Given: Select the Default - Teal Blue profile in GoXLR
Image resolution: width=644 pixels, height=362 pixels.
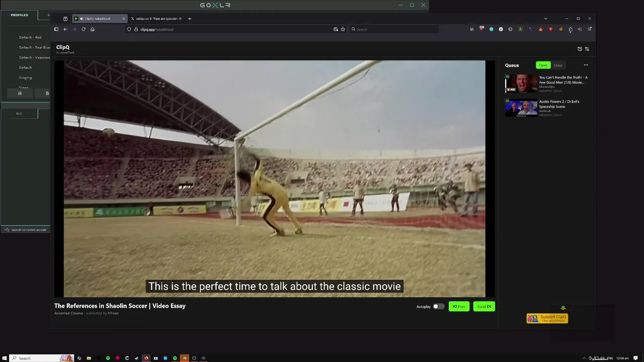Looking at the screenshot, I should click(34, 47).
